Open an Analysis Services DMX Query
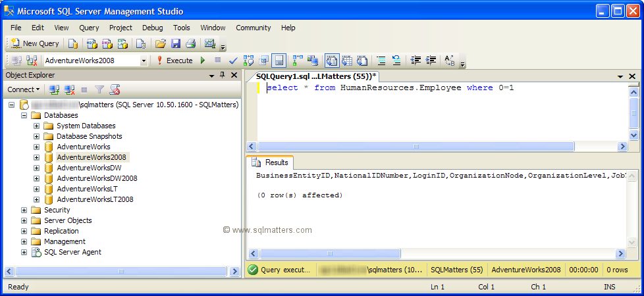Image resolution: width=644 pixels, height=296 pixels. coord(107,43)
